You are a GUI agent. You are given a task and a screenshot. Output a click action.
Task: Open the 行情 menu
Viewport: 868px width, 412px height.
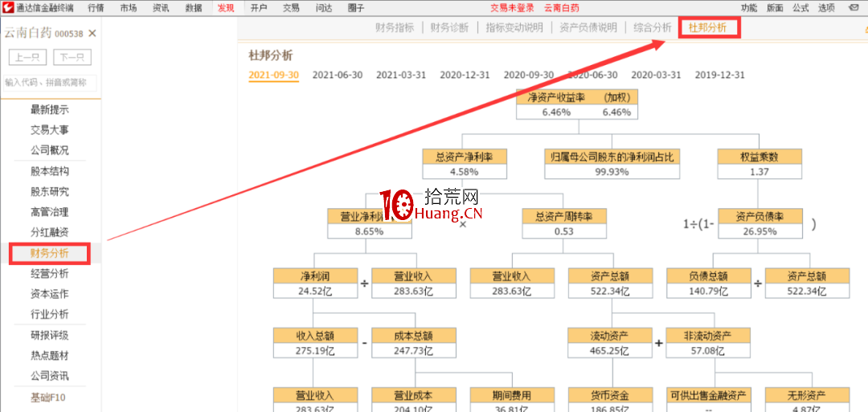click(96, 8)
